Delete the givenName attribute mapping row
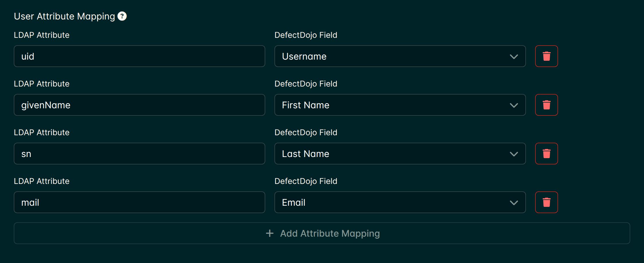The image size is (644, 263). tap(546, 105)
